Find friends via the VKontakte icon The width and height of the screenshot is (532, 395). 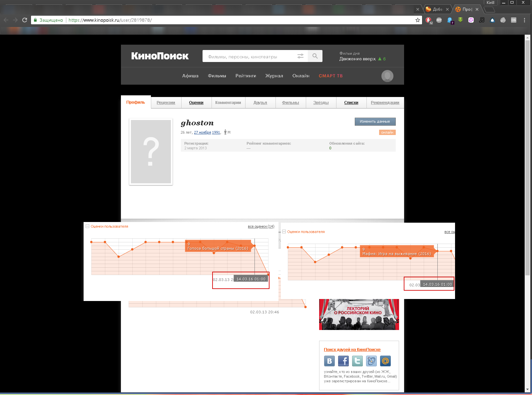(x=329, y=361)
